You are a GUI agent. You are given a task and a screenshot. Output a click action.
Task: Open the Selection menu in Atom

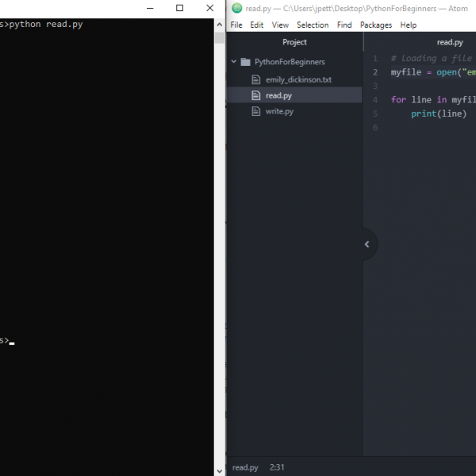click(313, 25)
